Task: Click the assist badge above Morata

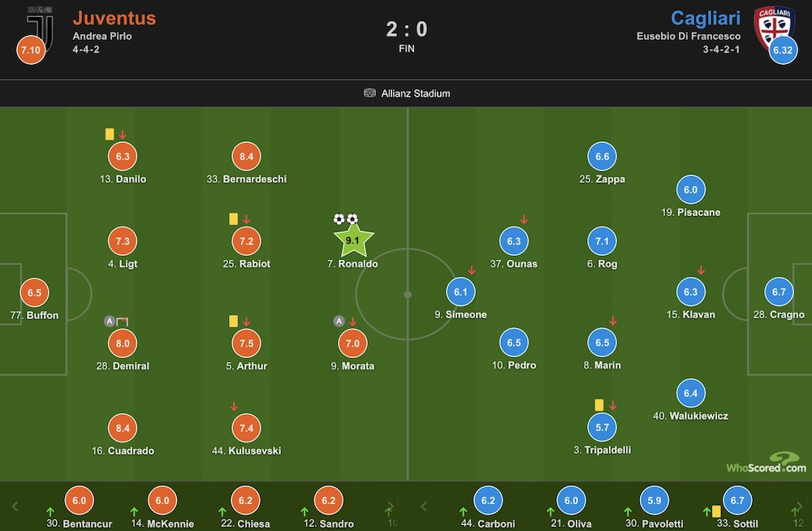Action: [x=339, y=322]
